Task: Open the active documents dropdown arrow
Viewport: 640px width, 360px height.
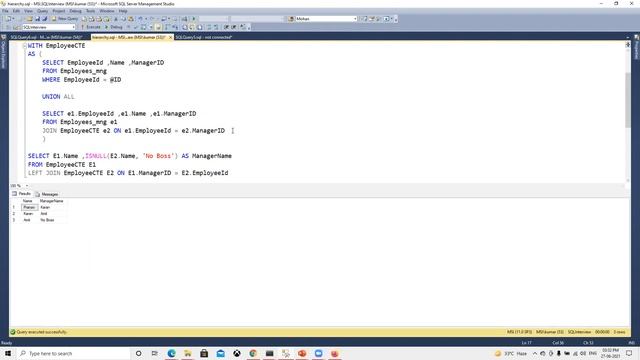Action: [x=628, y=37]
